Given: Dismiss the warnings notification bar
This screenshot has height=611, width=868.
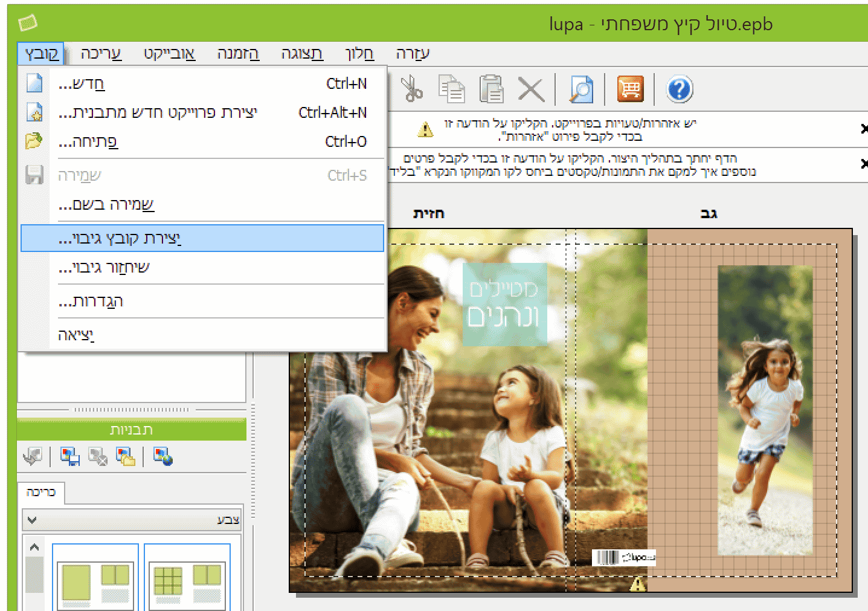Looking at the screenshot, I should point(864,129).
